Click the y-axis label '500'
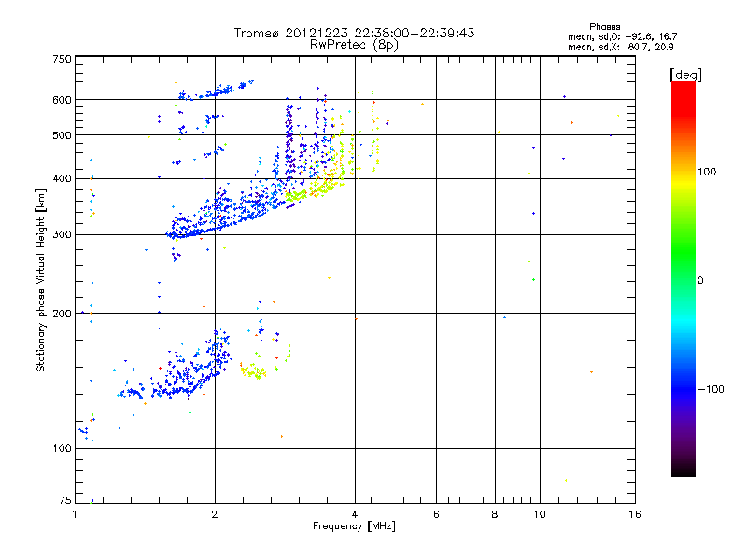Screen dimensions: 747x560 (62, 135)
